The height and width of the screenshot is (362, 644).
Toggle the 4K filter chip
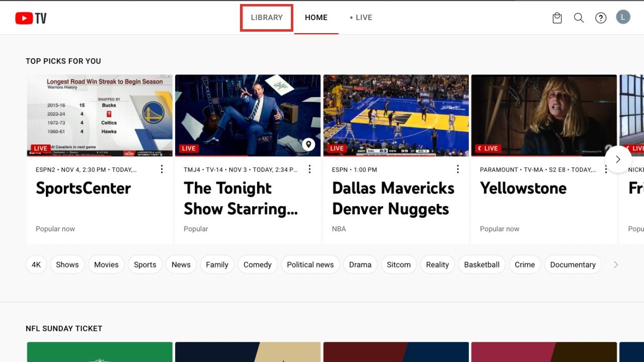[x=36, y=264]
